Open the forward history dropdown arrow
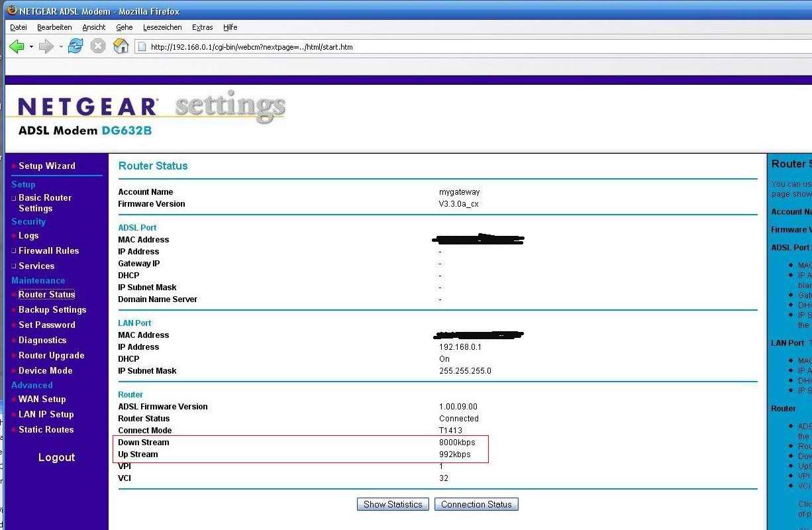Image resolution: width=812 pixels, height=530 pixels. [60, 47]
